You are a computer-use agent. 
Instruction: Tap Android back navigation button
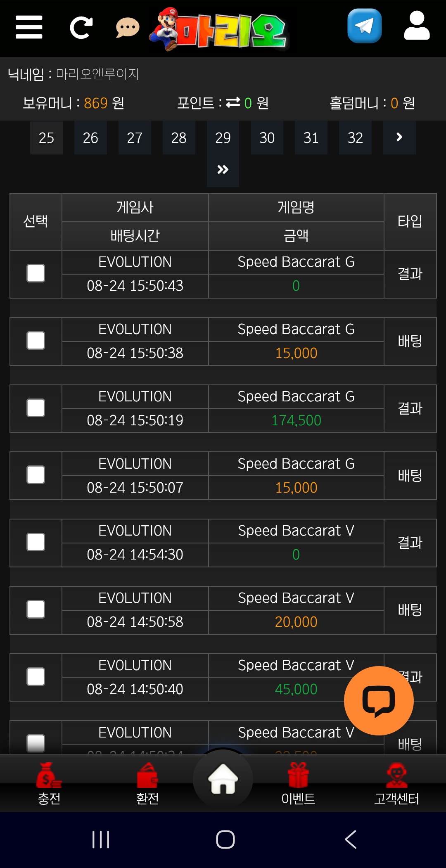point(351,840)
